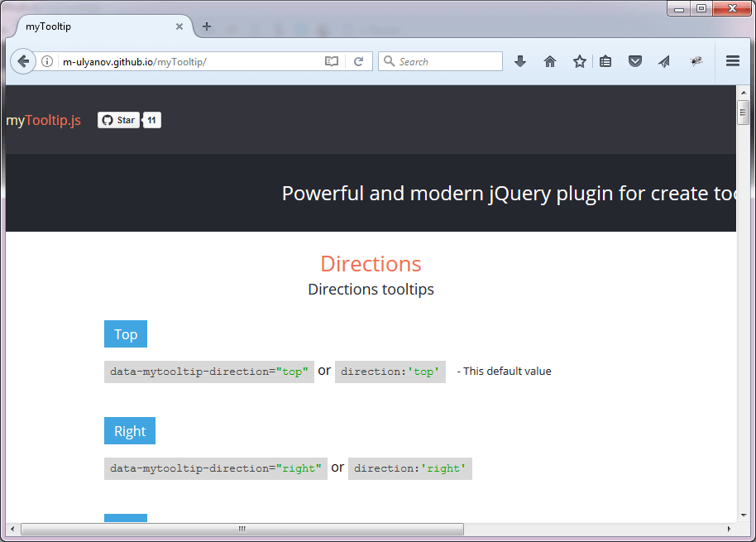Go back using the browser back arrow
The height and width of the screenshot is (542, 756).
pyautogui.click(x=22, y=61)
